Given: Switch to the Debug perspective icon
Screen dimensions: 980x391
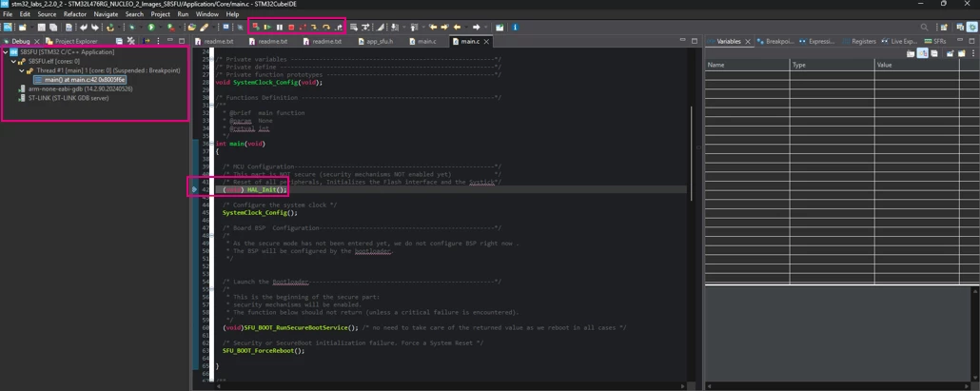Looking at the screenshot, I should coord(971,27).
